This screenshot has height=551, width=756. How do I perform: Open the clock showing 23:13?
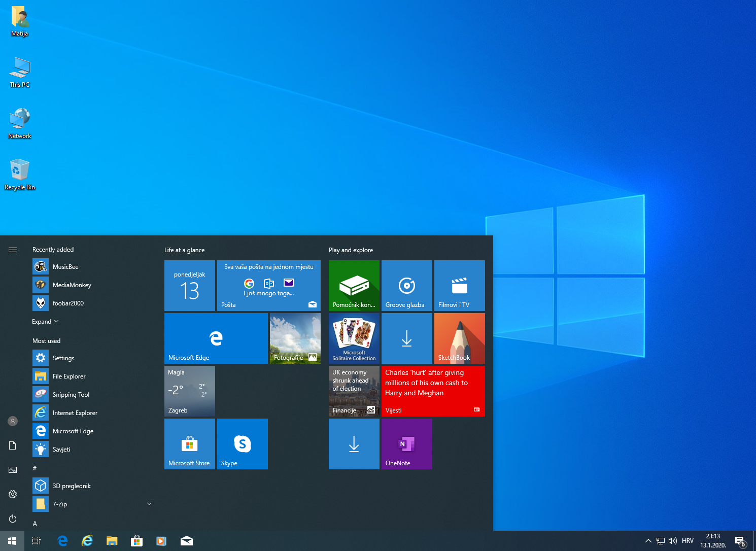tap(713, 541)
